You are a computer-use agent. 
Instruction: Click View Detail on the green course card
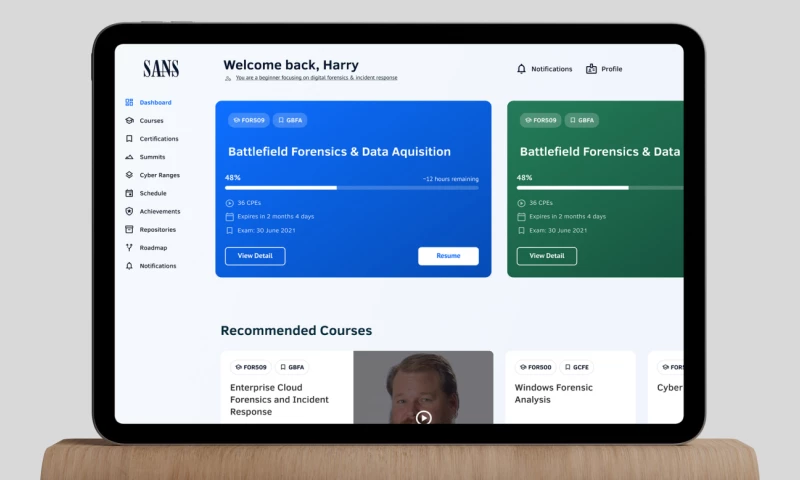547,256
